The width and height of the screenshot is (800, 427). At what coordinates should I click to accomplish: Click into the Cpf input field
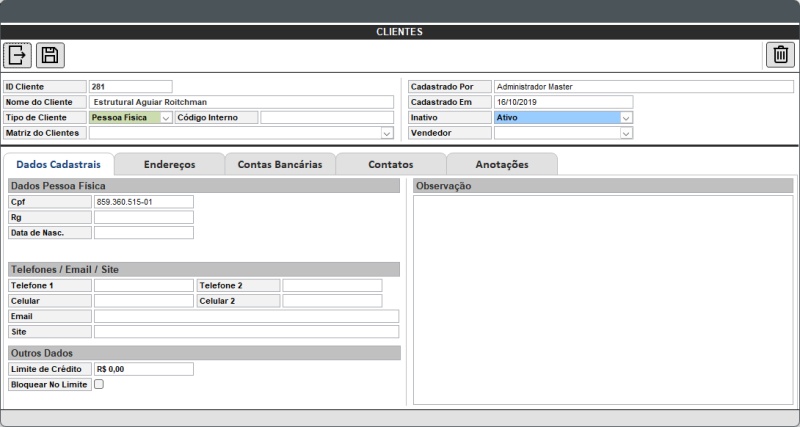[142, 202]
